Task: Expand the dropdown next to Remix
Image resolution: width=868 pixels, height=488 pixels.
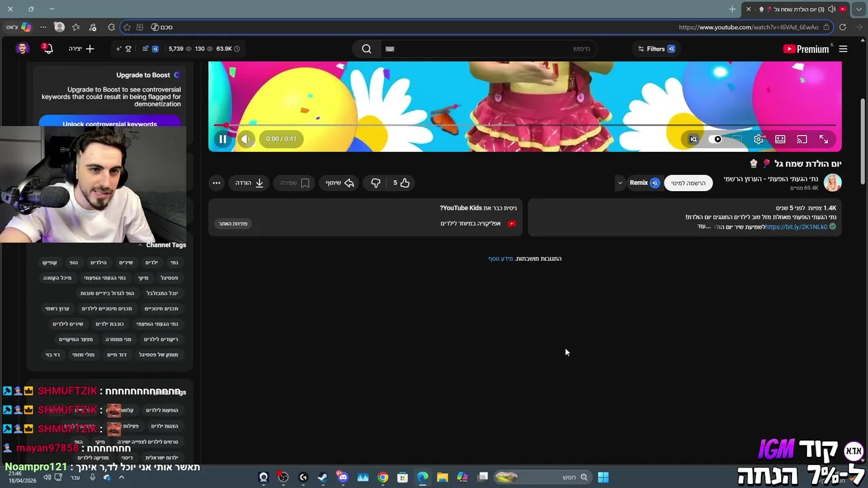Action: click(619, 183)
